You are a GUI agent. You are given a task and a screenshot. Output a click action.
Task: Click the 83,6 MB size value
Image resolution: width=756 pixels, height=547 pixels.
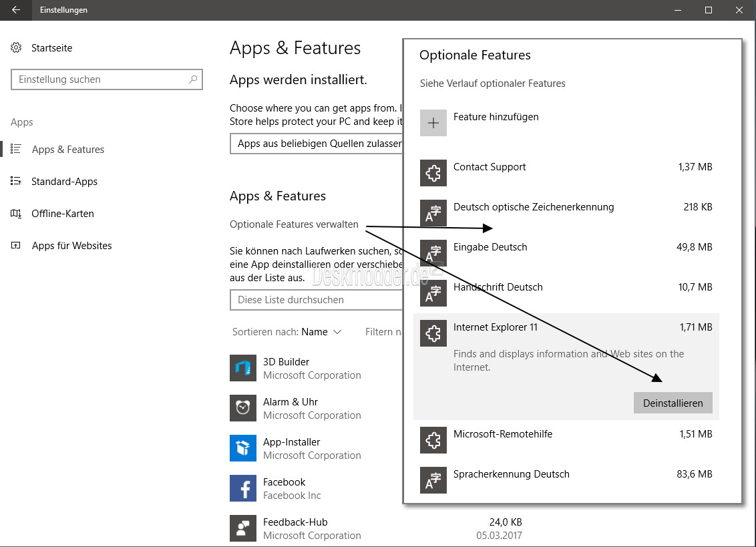(695, 474)
